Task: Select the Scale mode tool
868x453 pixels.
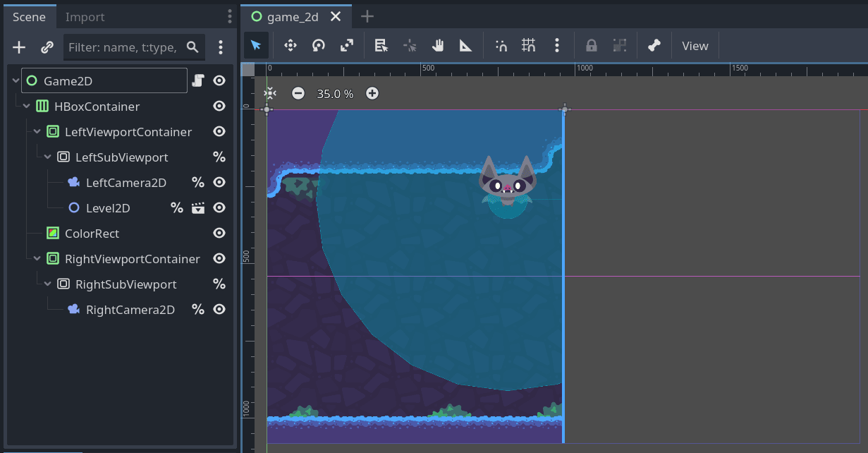Action: 347,46
